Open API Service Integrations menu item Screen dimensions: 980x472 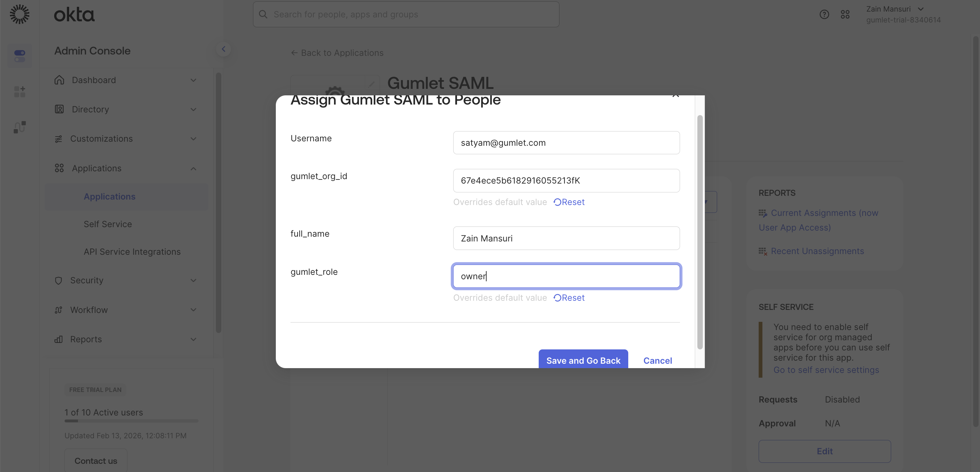coord(132,251)
